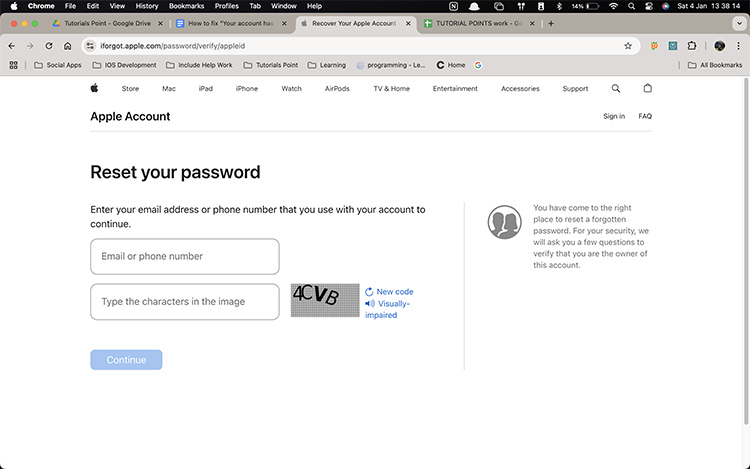Open macOS Apple menu
This screenshot has width=750, height=469.
(13, 6)
